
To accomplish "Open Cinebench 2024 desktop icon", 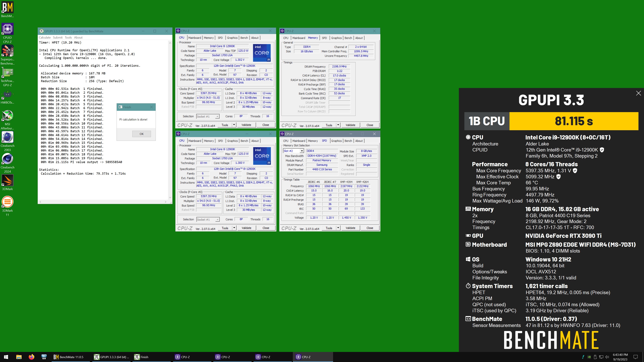I will (x=8, y=163).
